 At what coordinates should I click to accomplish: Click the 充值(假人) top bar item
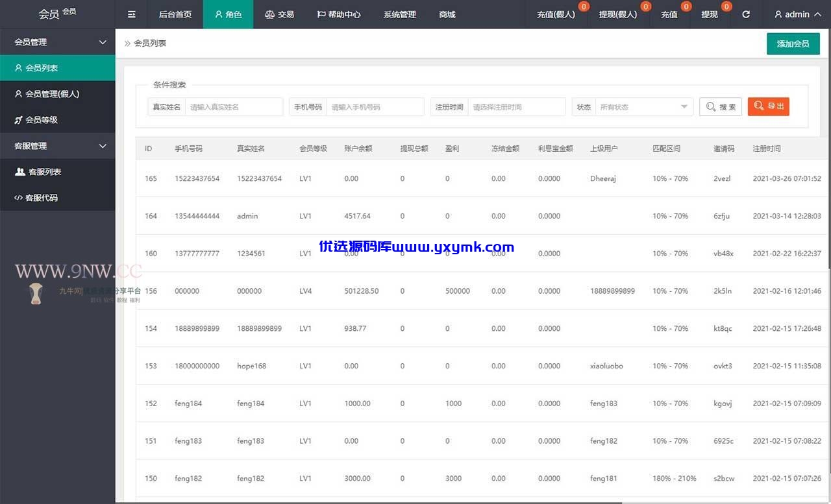pos(556,14)
